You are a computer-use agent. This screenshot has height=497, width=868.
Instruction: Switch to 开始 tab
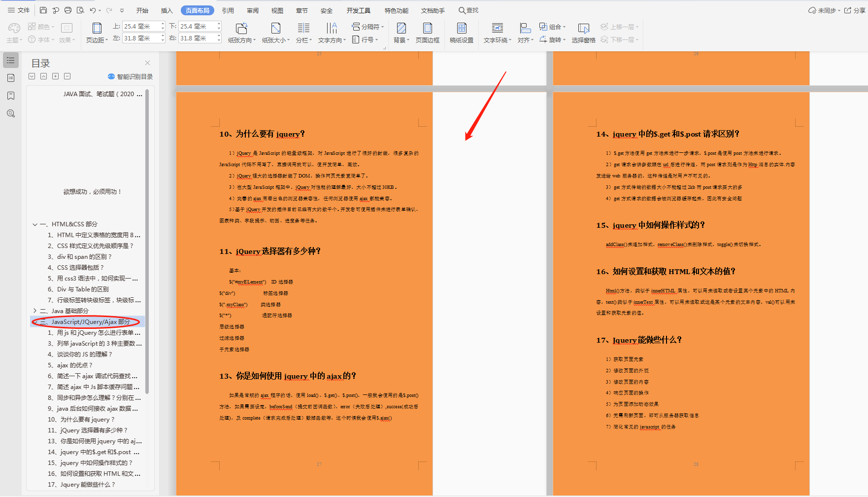point(142,10)
